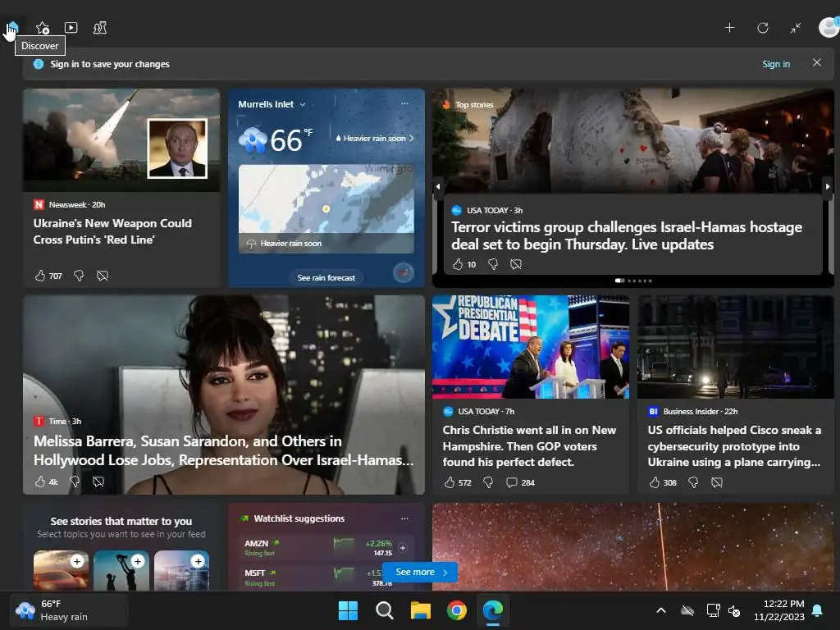Expand the Murrells Inlet location dropdown
The width and height of the screenshot is (840, 630).
pos(303,104)
